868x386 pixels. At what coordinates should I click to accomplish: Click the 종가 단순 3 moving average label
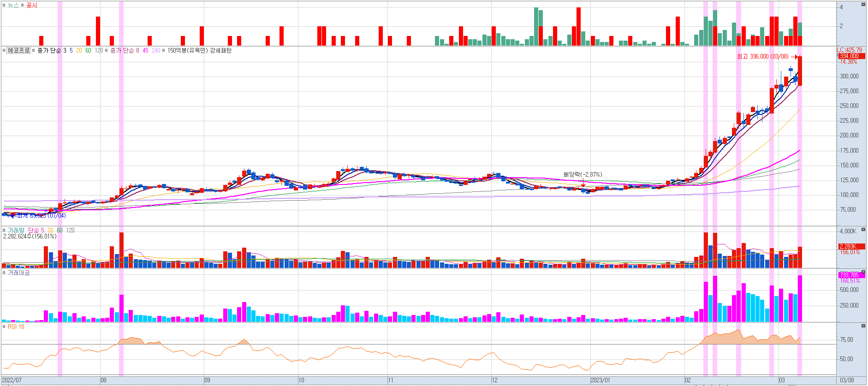pos(52,51)
